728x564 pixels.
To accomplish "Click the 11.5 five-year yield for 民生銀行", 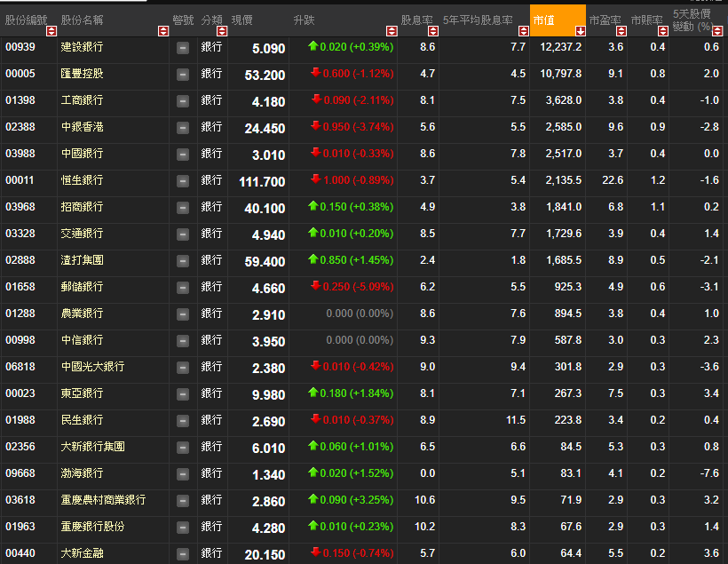I will pos(515,420).
